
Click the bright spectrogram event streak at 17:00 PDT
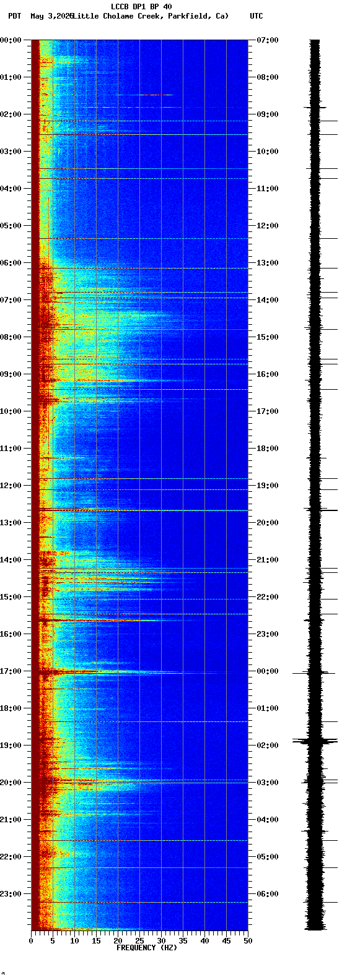[112, 672]
